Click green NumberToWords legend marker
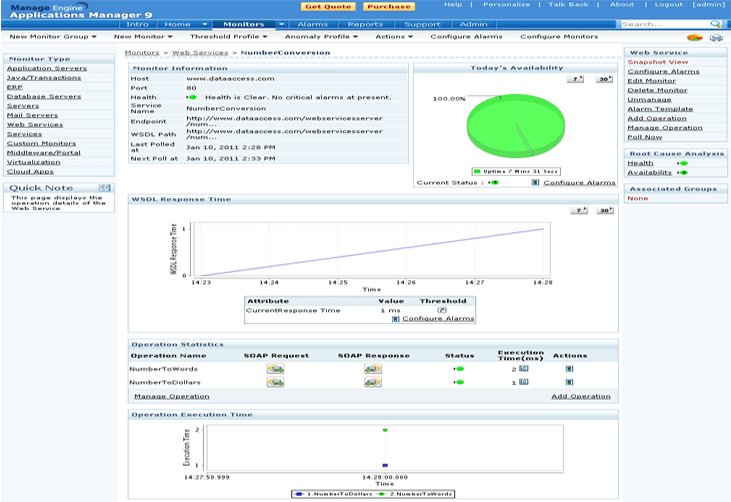Image resolution: width=731 pixels, height=502 pixels. tap(382, 494)
